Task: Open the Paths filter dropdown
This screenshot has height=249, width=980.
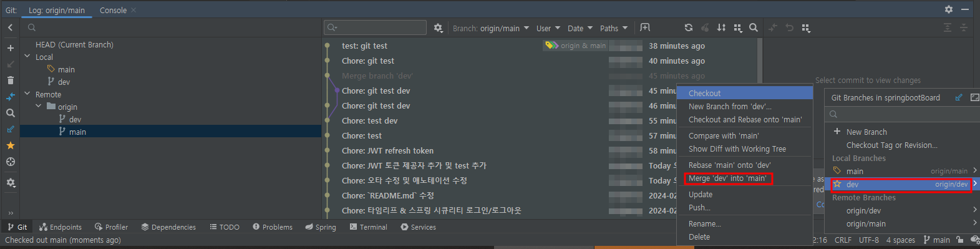Action: click(x=614, y=28)
